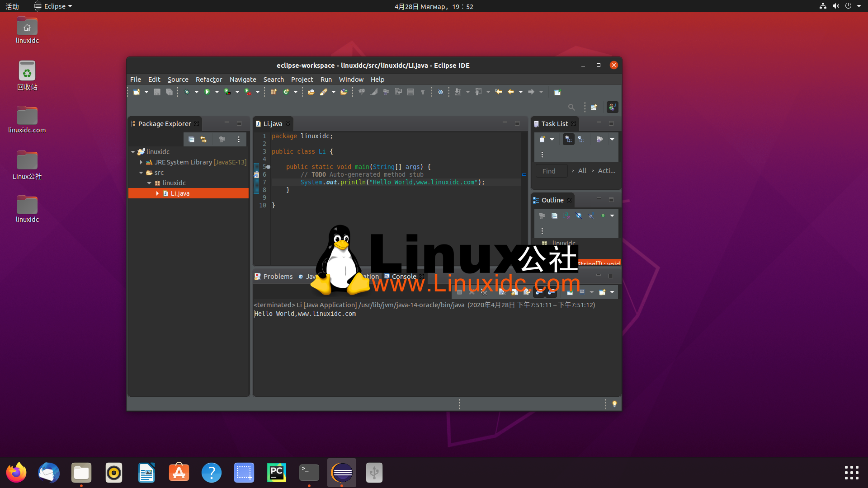This screenshot has height=488, width=868.
Task: Open the Back history dropdown arrow
Action: click(x=521, y=92)
